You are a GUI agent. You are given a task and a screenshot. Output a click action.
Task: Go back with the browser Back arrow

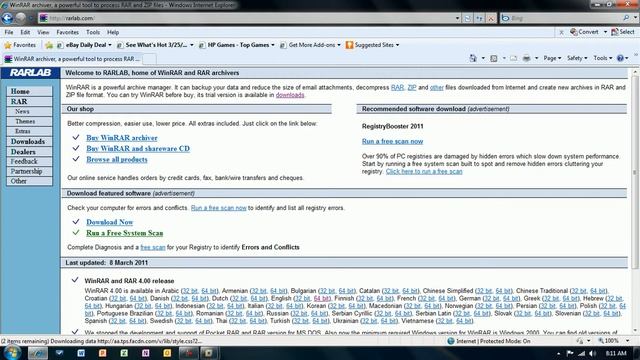(7, 18)
